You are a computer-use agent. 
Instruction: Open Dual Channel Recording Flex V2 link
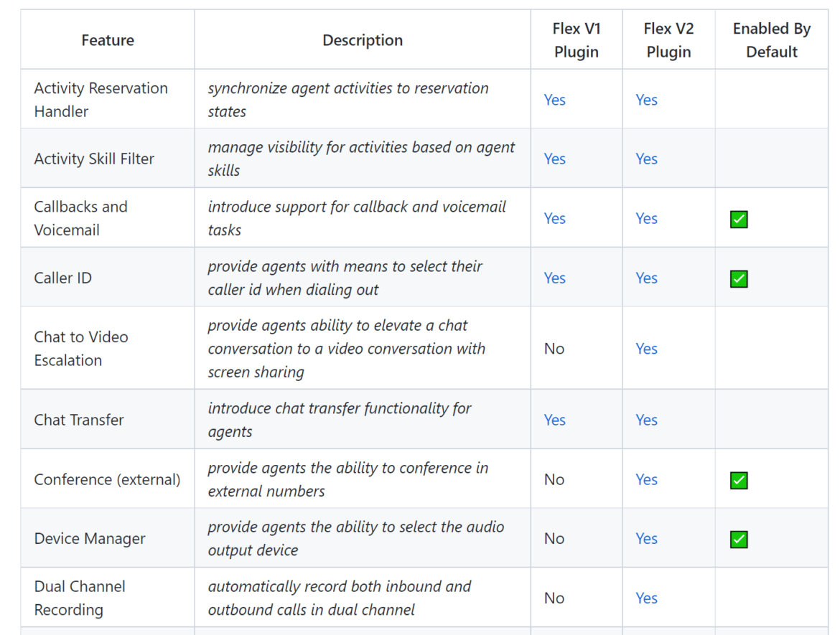pyautogui.click(x=646, y=598)
